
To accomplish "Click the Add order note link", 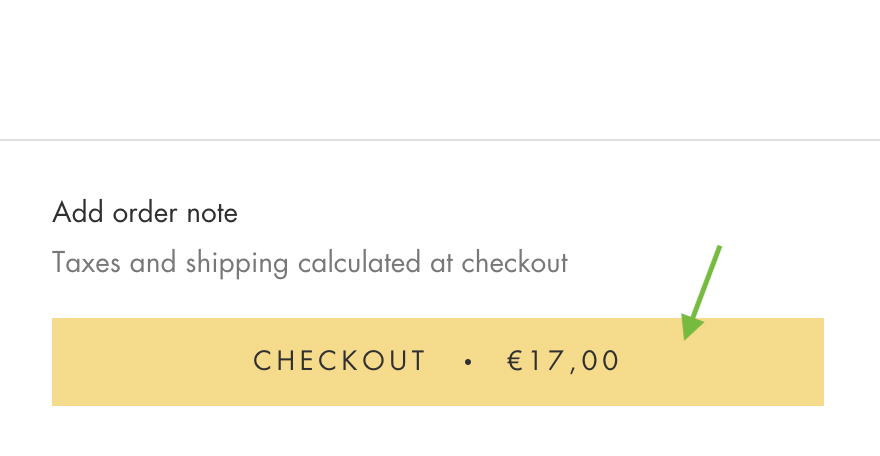I will tap(145, 213).
